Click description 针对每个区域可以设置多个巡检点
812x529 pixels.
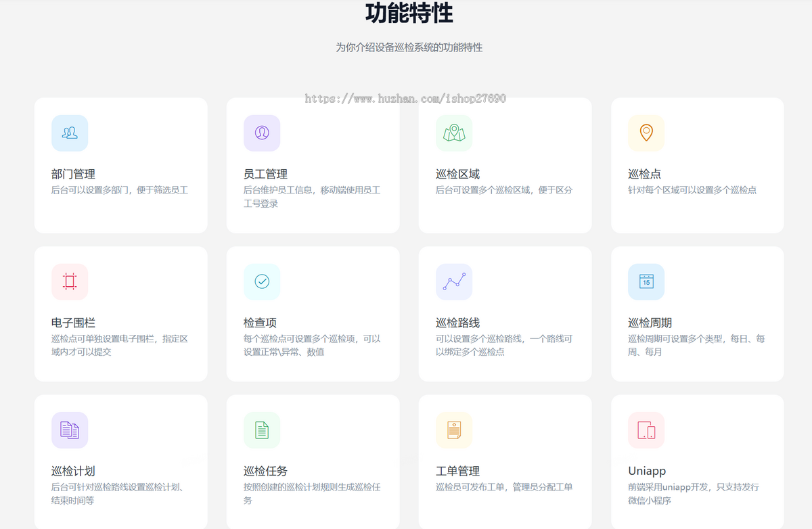tap(692, 190)
